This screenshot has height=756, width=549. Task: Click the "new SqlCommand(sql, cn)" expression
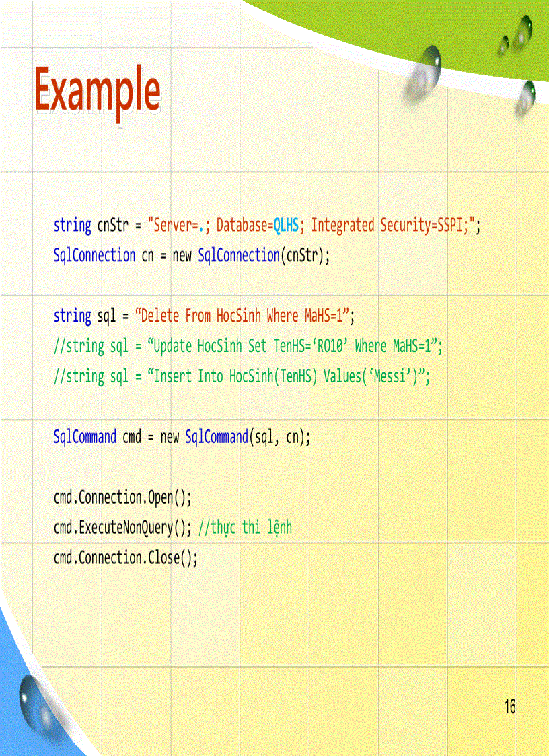click(235, 437)
